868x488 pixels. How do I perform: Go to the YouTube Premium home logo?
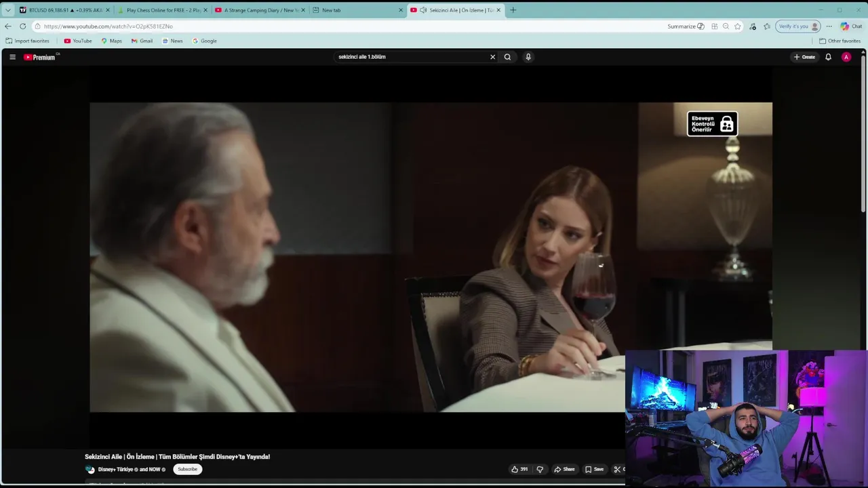[x=39, y=57]
